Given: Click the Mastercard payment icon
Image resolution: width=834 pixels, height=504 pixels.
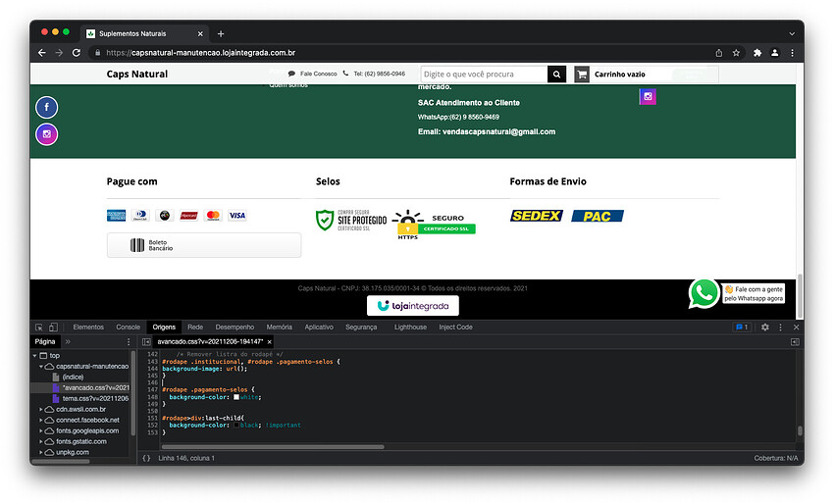Looking at the screenshot, I should click(213, 216).
